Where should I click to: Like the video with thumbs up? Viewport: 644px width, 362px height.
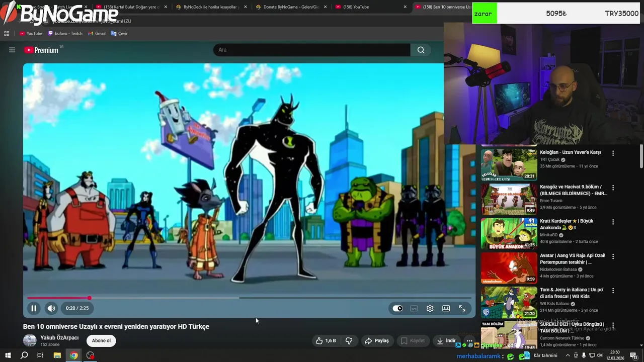(326, 341)
